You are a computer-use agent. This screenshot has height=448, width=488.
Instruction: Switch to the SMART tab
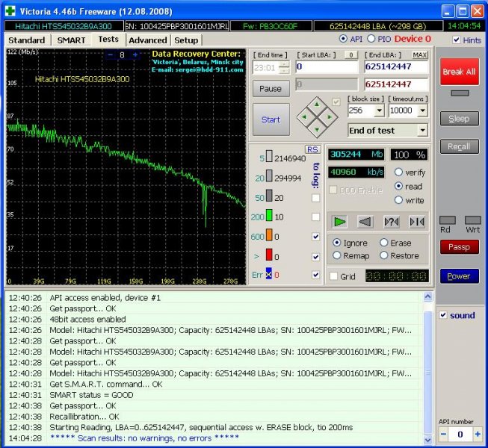(71, 40)
